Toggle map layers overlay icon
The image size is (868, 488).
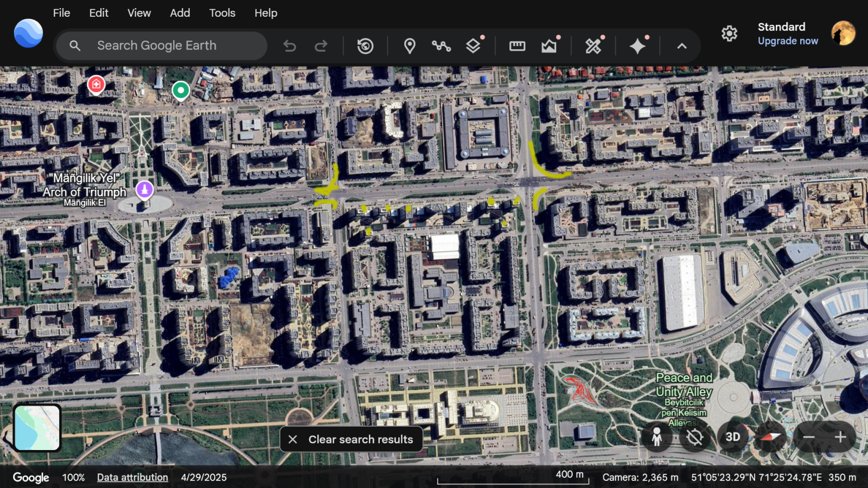tap(473, 46)
